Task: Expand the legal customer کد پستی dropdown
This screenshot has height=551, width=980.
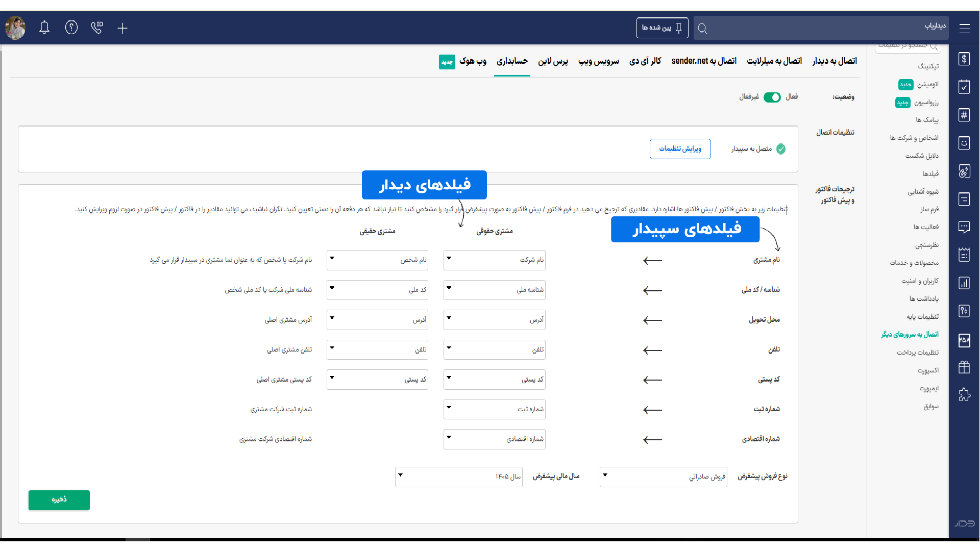Action: (x=494, y=380)
